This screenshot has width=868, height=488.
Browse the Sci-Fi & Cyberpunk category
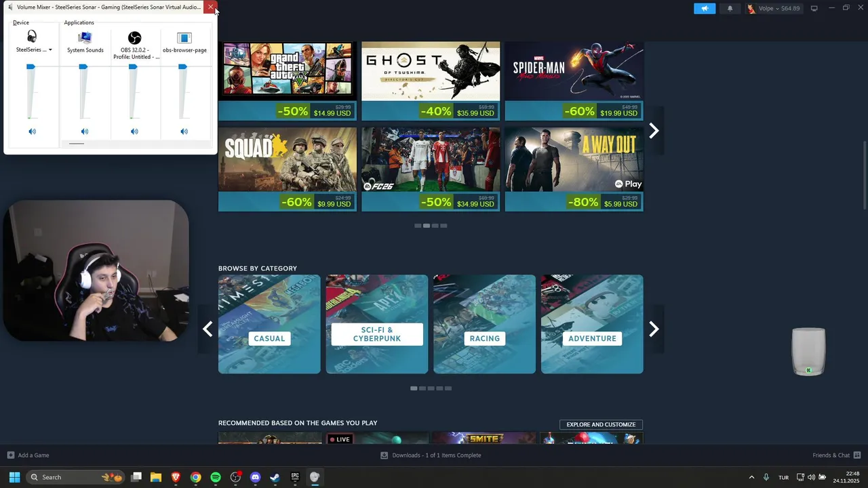pos(377,324)
